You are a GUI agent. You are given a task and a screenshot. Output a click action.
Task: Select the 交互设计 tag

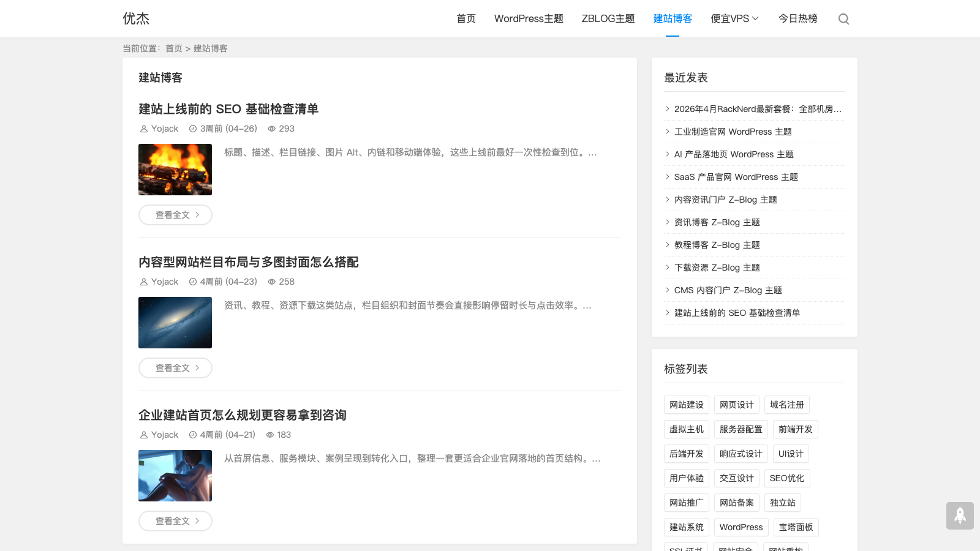(737, 478)
